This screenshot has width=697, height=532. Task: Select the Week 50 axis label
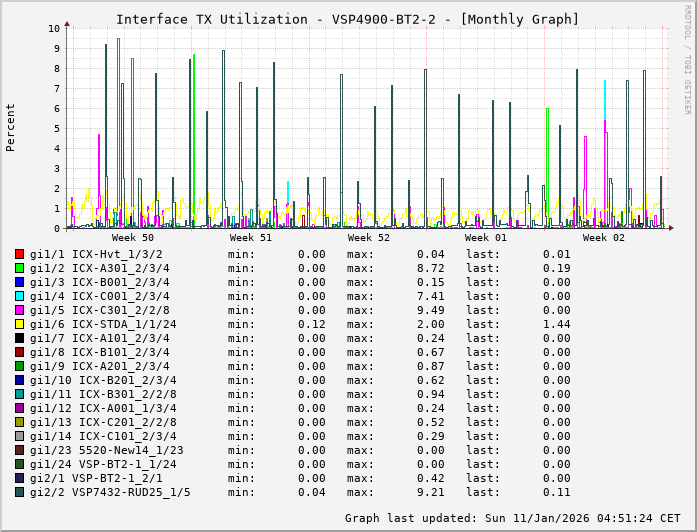click(133, 238)
